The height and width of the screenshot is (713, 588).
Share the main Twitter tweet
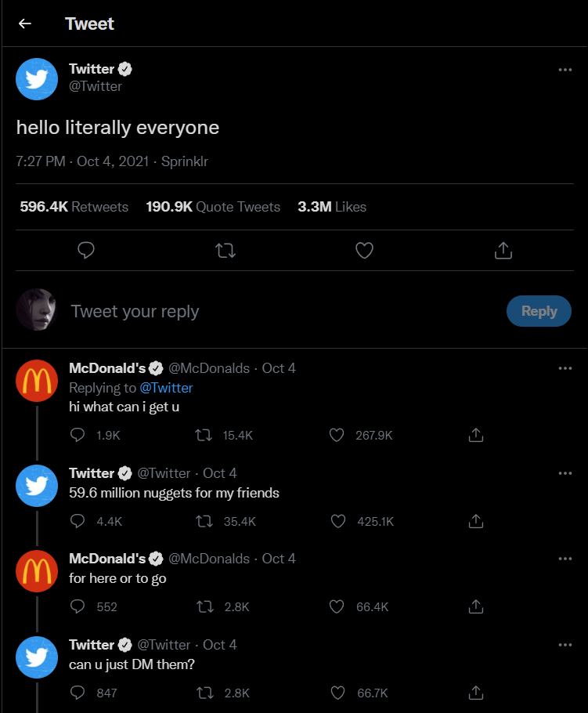coord(503,250)
